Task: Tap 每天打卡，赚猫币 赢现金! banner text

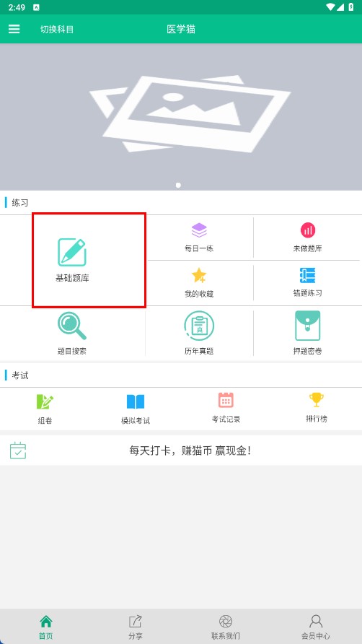Action: point(190,451)
